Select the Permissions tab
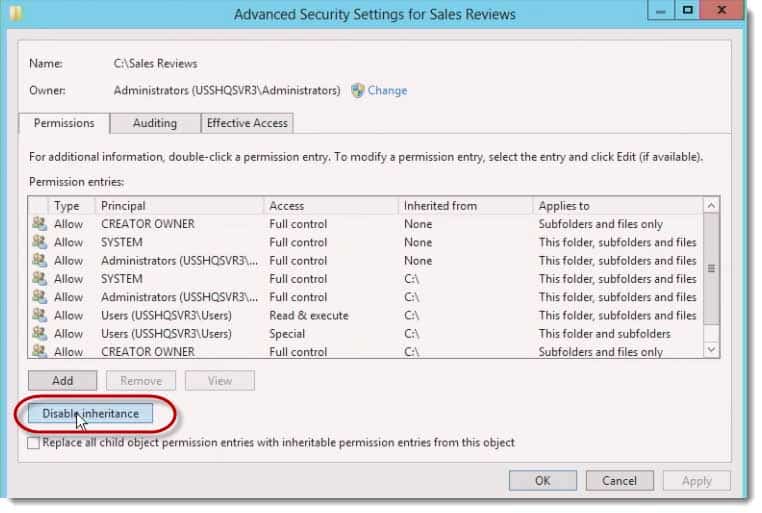This screenshot has height=513, width=762. (x=64, y=123)
